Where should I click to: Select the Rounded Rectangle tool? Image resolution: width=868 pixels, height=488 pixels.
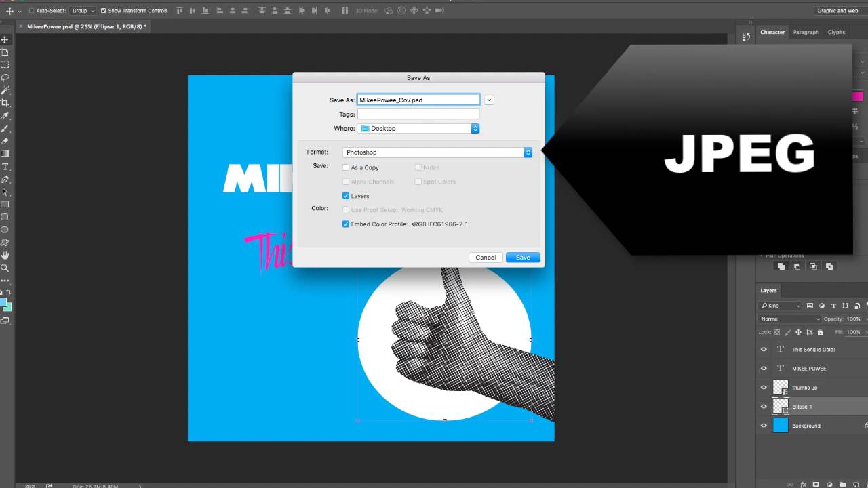click(5, 218)
